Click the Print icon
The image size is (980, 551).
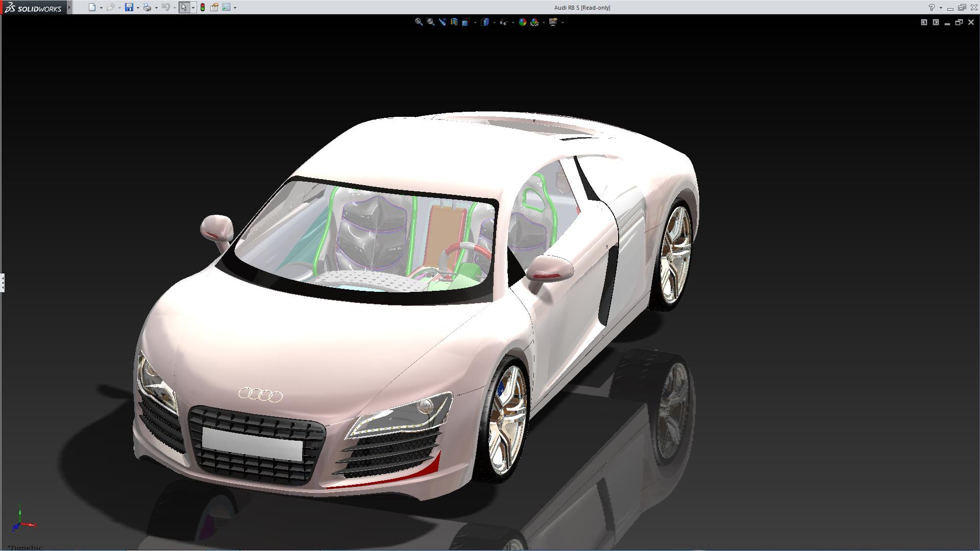pyautogui.click(x=147, y=8)
